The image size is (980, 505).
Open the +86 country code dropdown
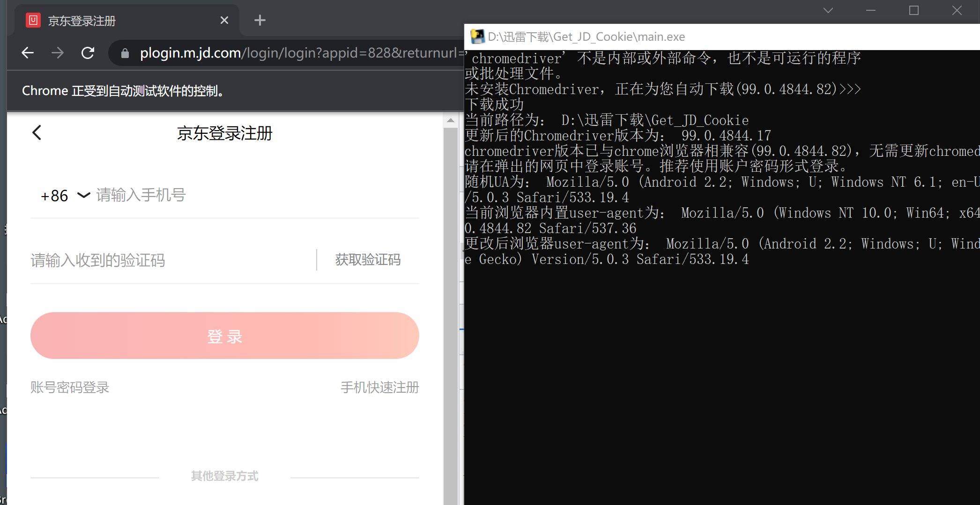(65, 195)
